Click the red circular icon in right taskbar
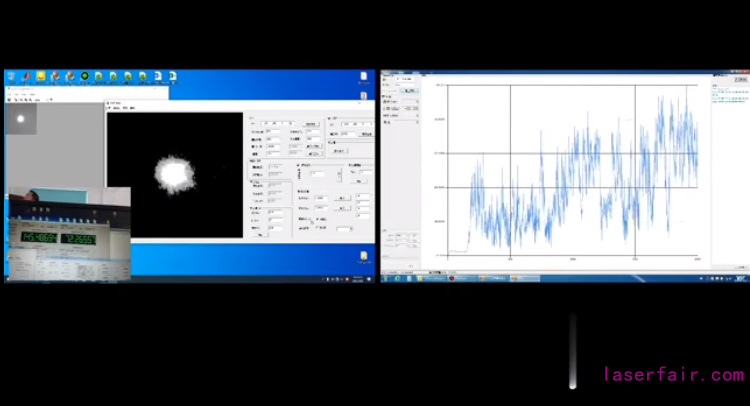 (x=452, y=277)
